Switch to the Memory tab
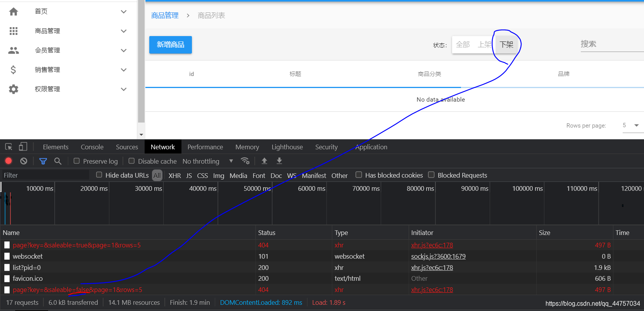Image resolution: width=644 pixels, height=311 pixels. point(247,147)
